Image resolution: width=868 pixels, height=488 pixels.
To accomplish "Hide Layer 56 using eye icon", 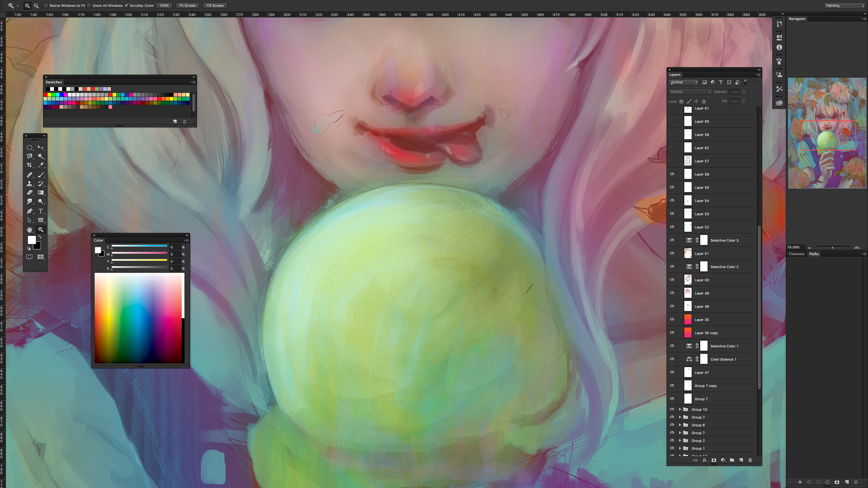I will point(672,174).
